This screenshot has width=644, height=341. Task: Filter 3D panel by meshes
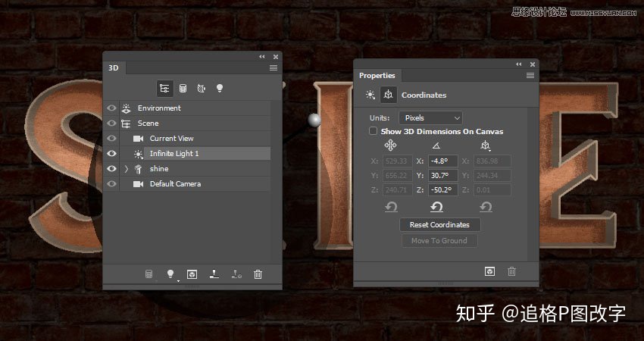click(x=183, y=89)
